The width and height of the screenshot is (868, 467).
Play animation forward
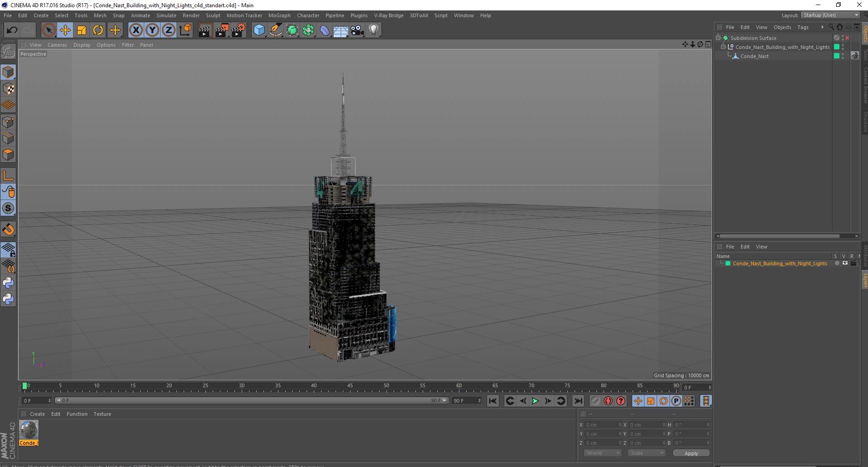pos(535,401)
